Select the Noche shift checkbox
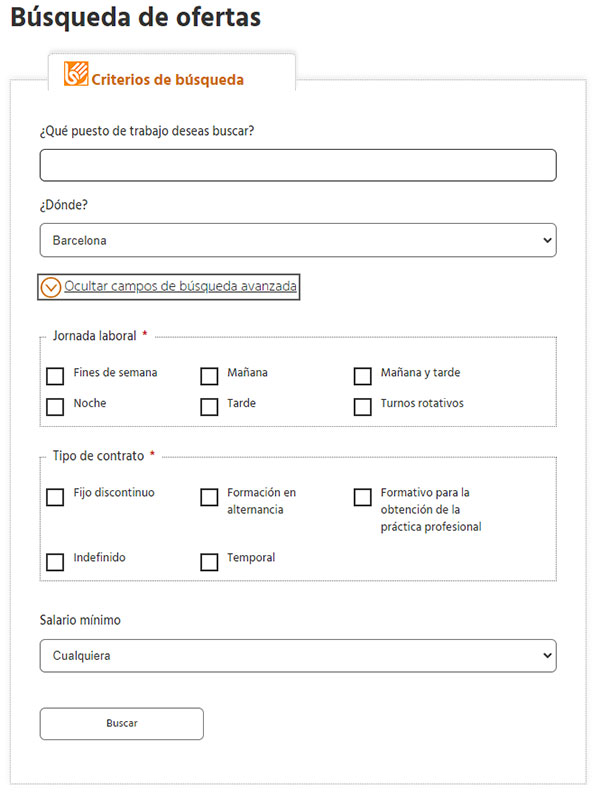The width and height of the screenshot is (600, 797). pyautogui.click(x=56, y=407)
